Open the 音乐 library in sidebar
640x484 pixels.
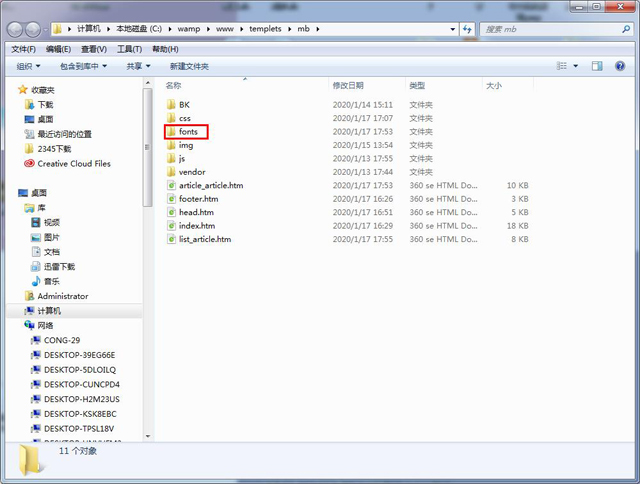(x=45, y=281)
